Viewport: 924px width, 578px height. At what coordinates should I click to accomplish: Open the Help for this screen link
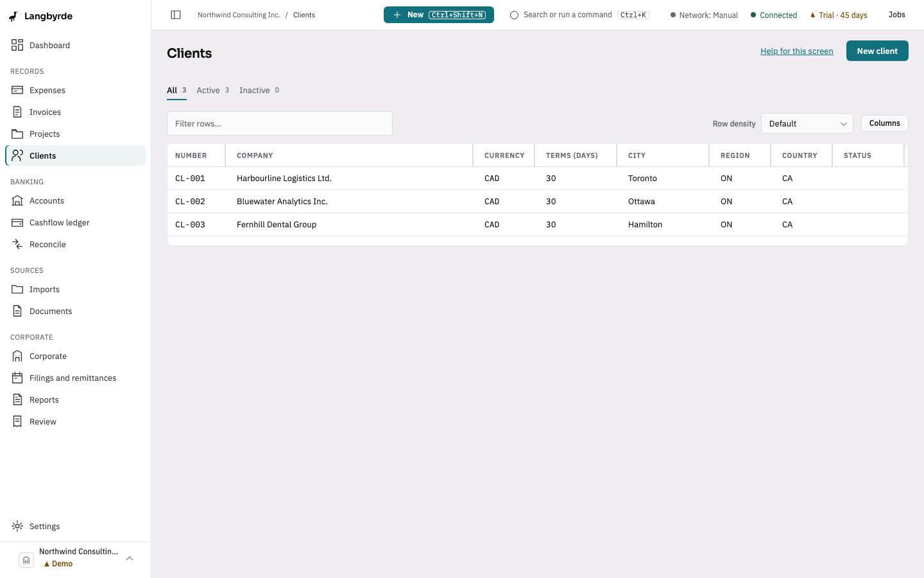point(797,51)
